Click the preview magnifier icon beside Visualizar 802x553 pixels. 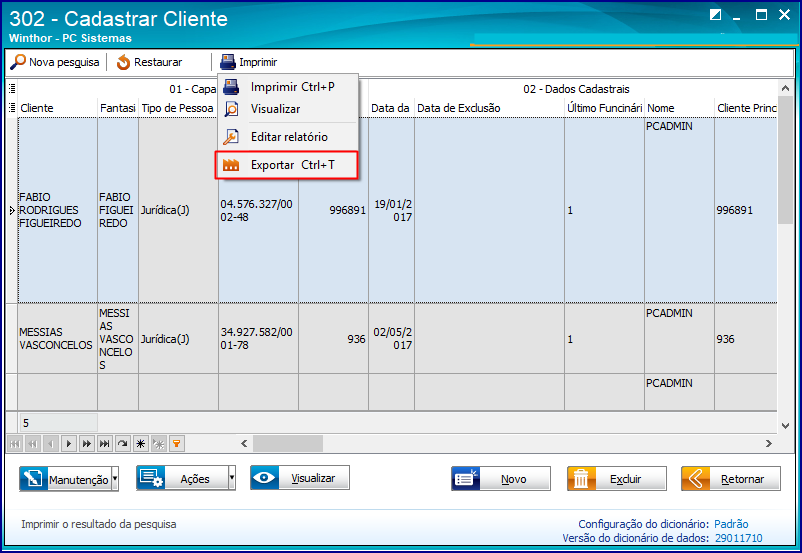pos(231,109)
